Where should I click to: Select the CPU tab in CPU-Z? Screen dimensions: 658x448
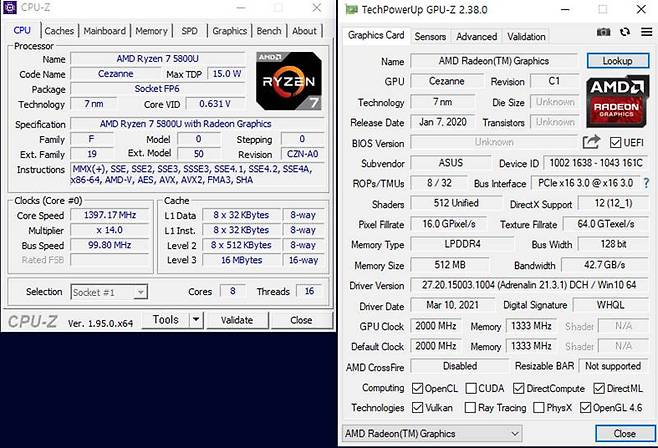(22, 30)
